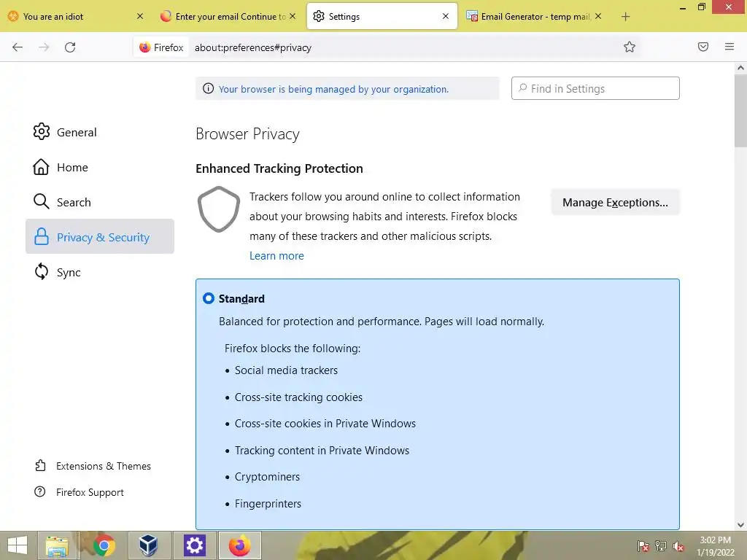747x560 pixels.
Task: Click the Home house icon
Action: click(x=41, y=167)
